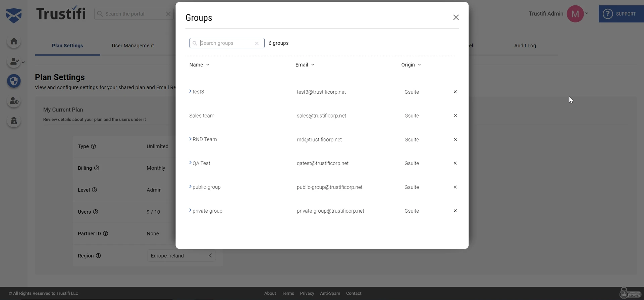The image size is (644, 300).
Task: Show help for Partner ID field
Action: tap(106, 233)
